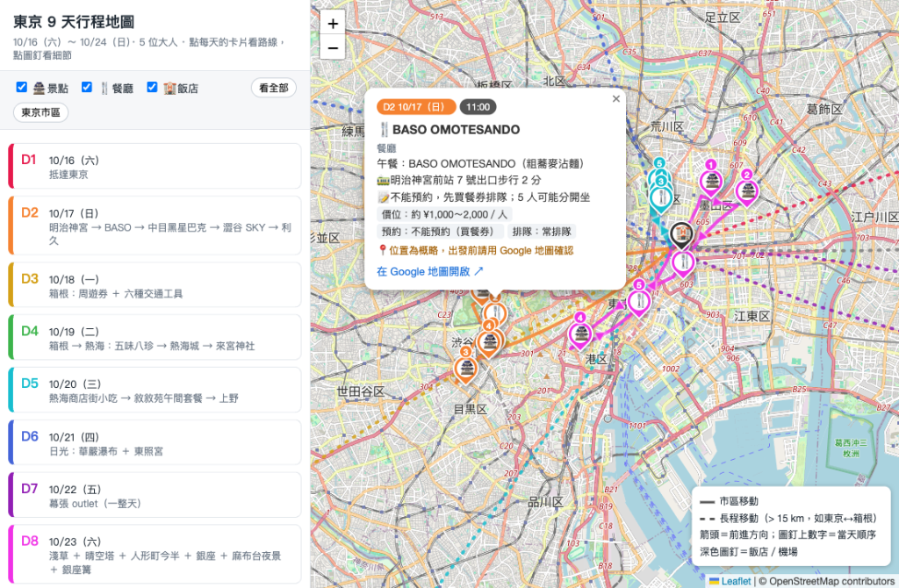Open the D4 10/19 熱海 day card
The width and height of the screenshot is (899, 588).
155,338
